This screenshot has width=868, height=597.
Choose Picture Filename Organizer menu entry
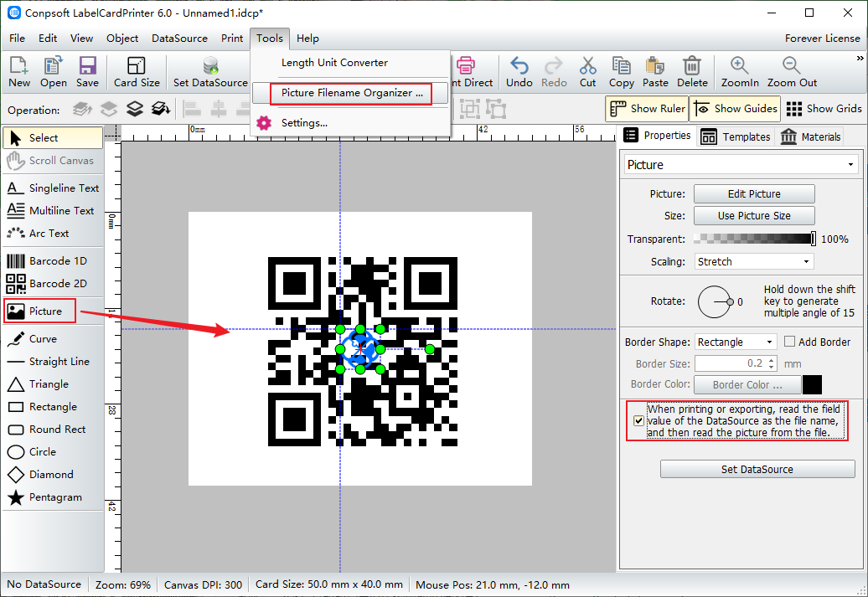[x=350, y=93]
